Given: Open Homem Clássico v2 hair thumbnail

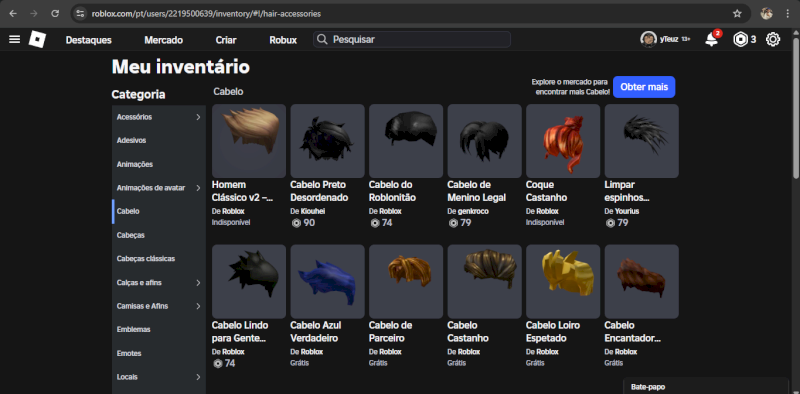Looking at the screenshot, I should pyautogui.click(x=249, y=141).
